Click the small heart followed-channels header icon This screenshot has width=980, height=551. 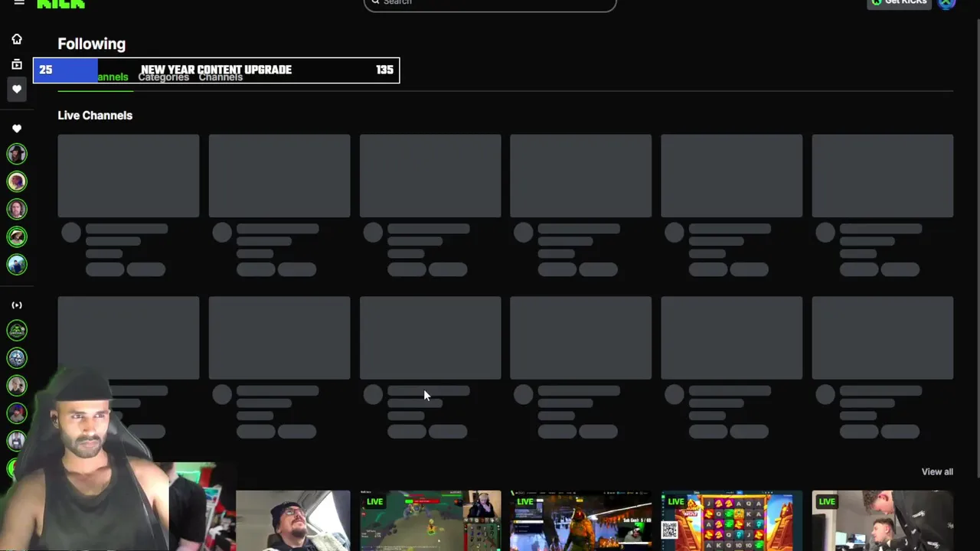click(x=17, y=129)
